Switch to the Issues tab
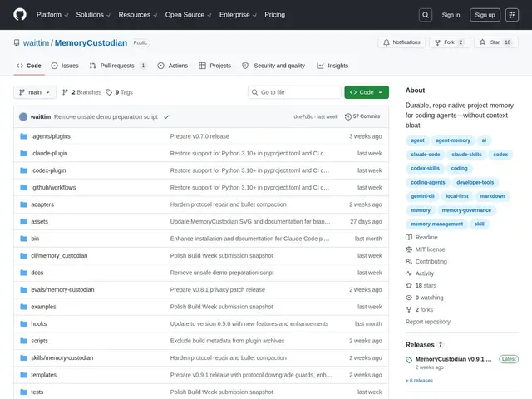 (65, 66)
